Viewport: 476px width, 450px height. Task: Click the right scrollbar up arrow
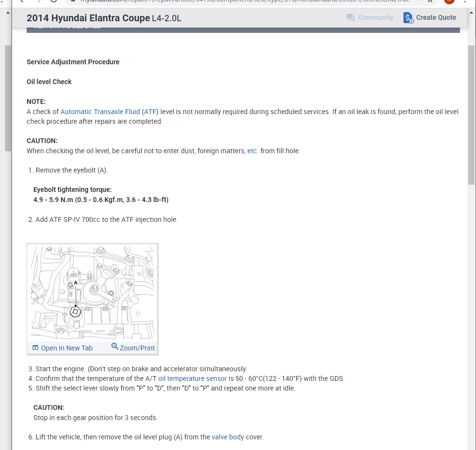click(x=471, y=13)
